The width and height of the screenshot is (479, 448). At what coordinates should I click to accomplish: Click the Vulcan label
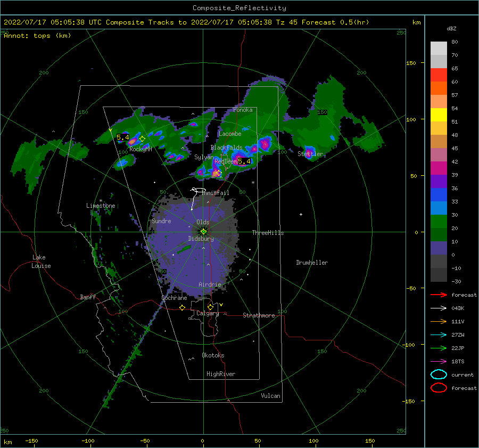pyautogui.click(x=270, y=396)
